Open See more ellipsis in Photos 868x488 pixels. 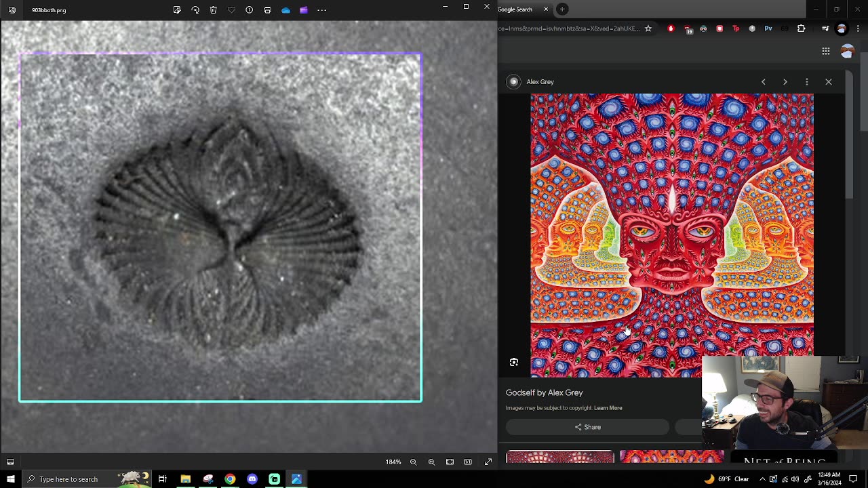[x=321, y=10]
